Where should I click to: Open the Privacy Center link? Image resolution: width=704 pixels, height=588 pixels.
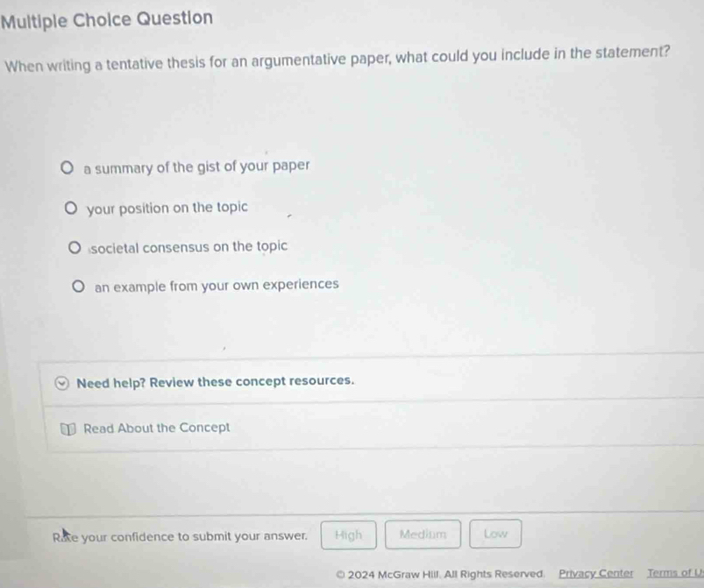595,573
